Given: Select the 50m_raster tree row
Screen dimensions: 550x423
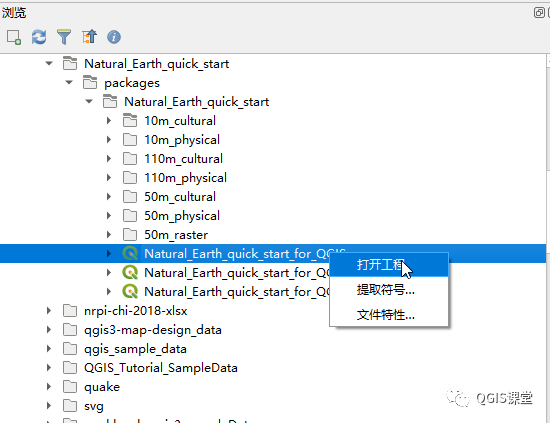Looking at the screenshot, I should tap(273, 234).
